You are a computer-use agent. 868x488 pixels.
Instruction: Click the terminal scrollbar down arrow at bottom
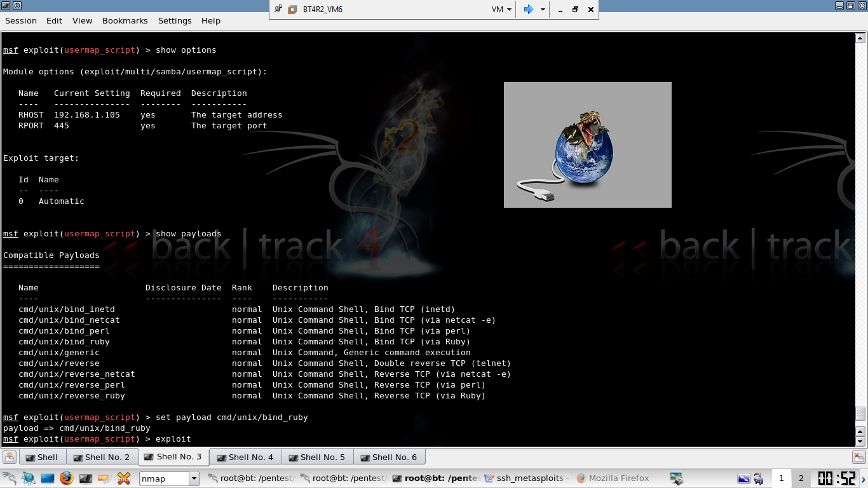[x=861, y=442]
